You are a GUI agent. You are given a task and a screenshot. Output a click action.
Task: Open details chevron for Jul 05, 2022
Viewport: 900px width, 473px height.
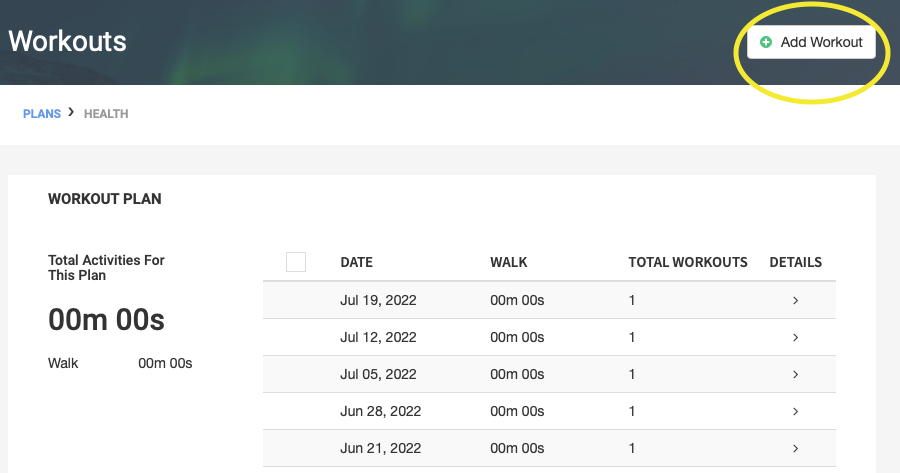point(796,374)
